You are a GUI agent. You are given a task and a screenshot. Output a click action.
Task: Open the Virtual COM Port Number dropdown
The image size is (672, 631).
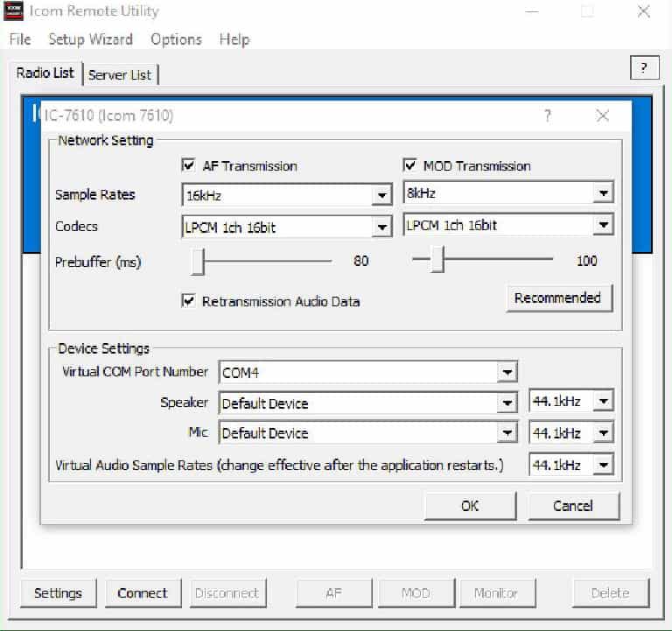tap(507, 373)
